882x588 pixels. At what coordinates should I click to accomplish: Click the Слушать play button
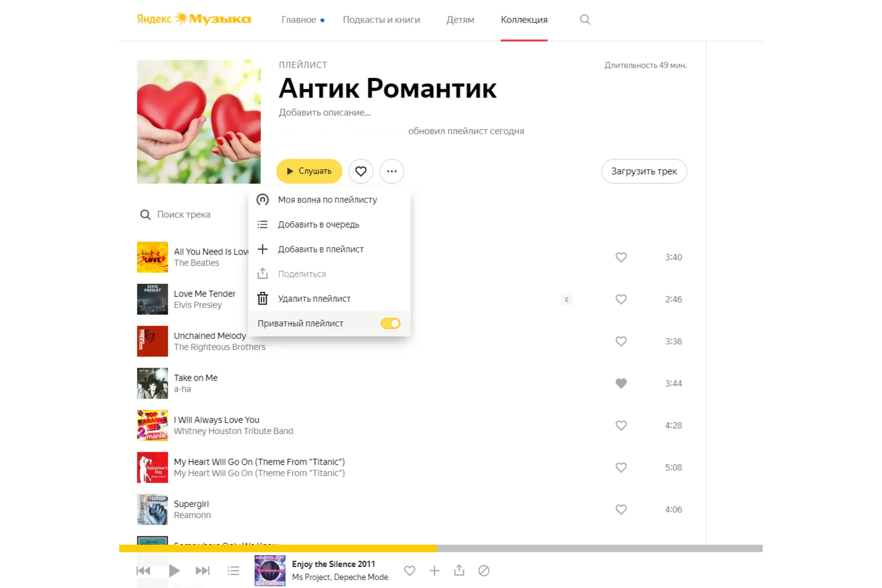309,172
